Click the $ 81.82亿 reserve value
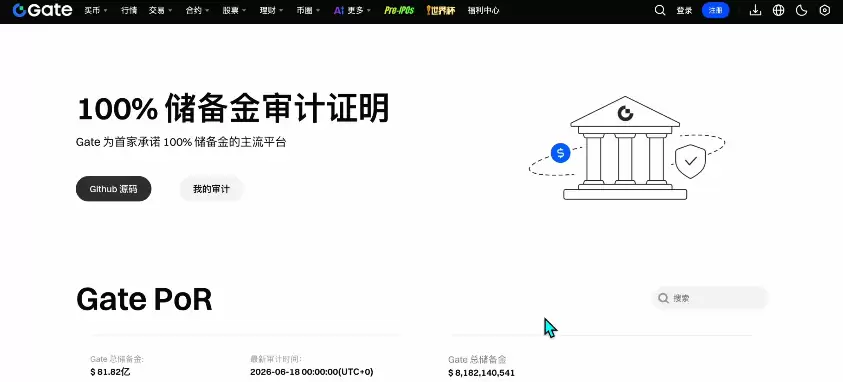Viewport: 843px width, 382px height. tap(111, 372)
